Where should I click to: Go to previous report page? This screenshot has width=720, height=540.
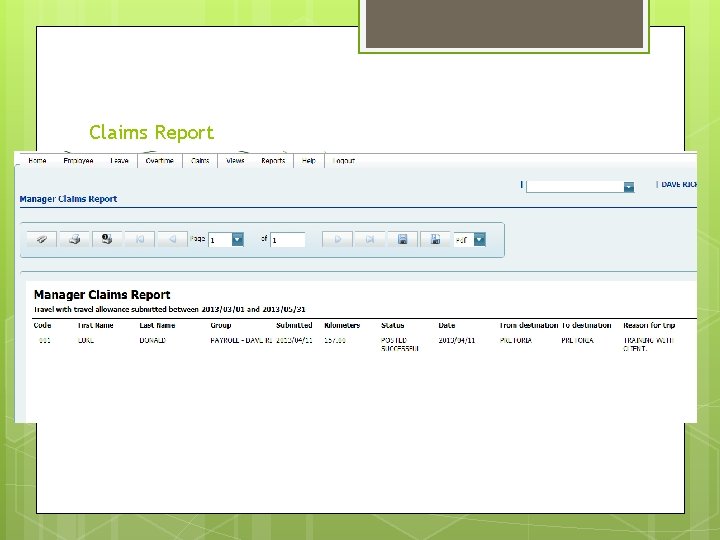pos(172,239)
